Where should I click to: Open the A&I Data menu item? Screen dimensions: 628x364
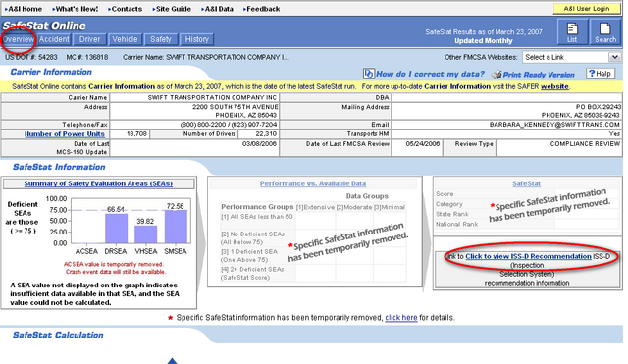pos(218,9)
